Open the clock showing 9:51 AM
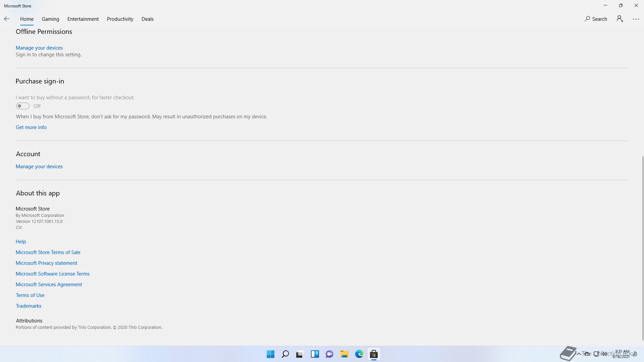The image size is (644, 362). [622, 354]
